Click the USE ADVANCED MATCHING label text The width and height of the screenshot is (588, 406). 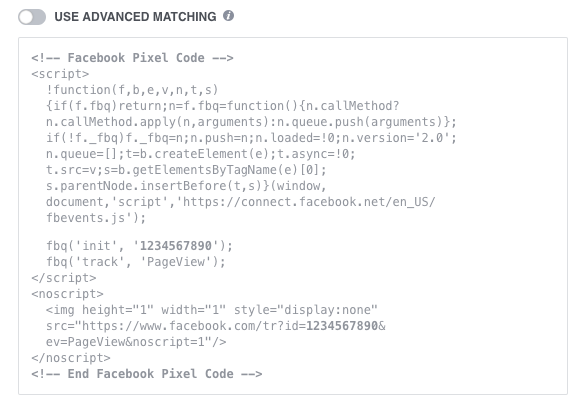point(135,17)
